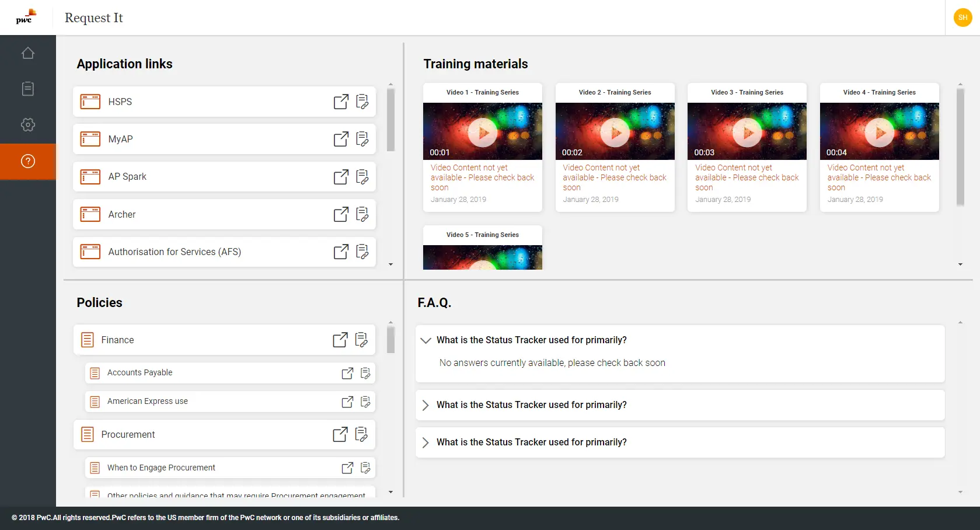Open the Finance policy external link icon

click(x=340, y=340)
